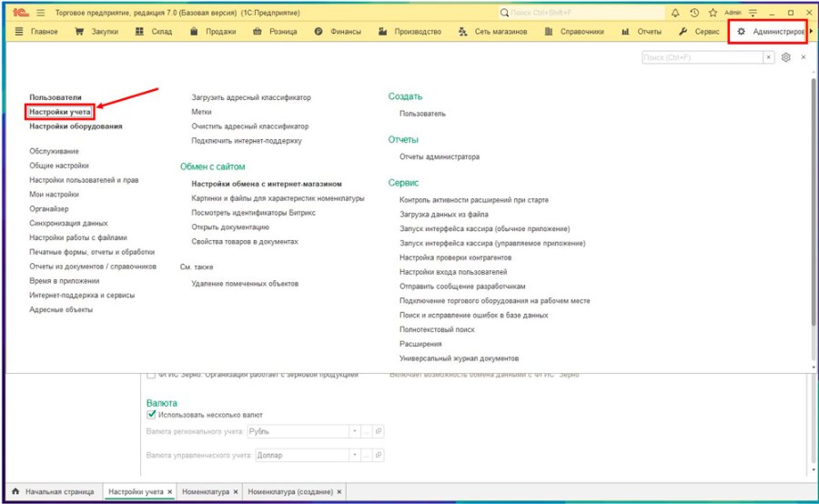Create new Пользователь

[x=422, y=114]
